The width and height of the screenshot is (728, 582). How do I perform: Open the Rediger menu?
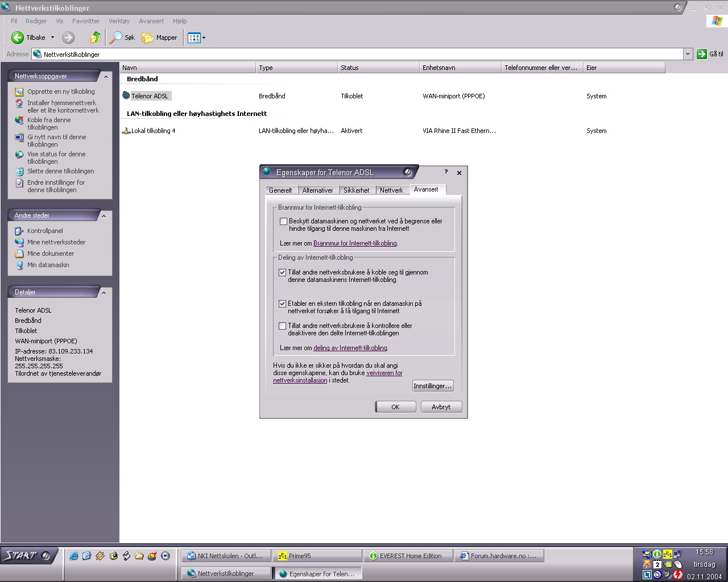coord(36,21)
